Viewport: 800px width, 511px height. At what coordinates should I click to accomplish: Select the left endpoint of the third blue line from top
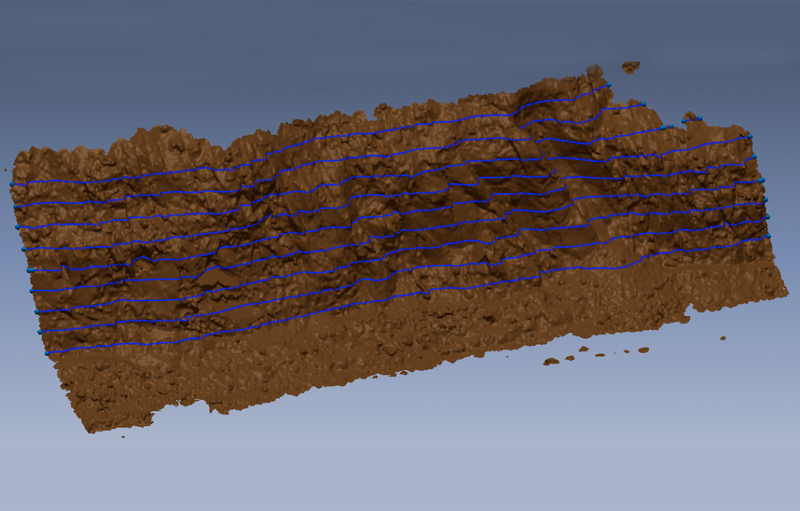point(18,228)
